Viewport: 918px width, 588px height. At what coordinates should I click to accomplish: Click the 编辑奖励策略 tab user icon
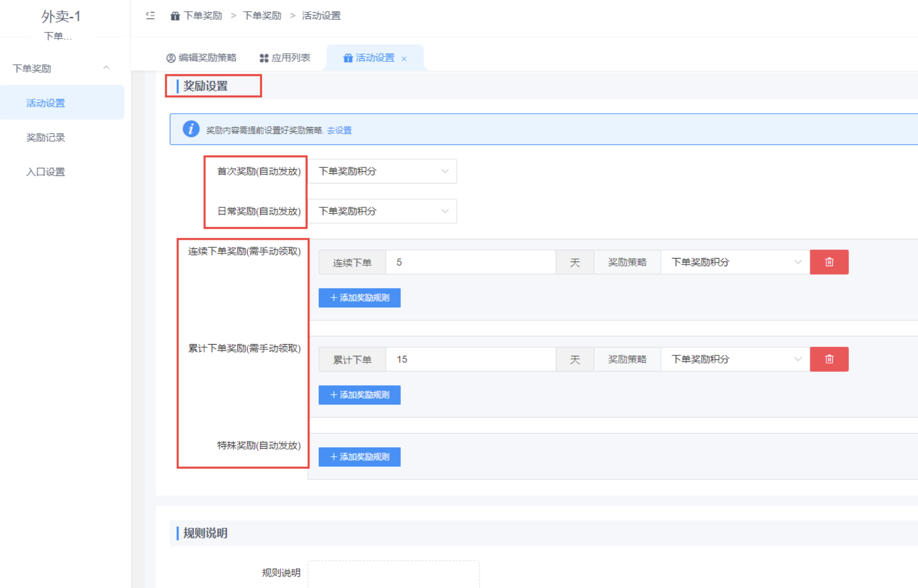click(x=171, y=58)
